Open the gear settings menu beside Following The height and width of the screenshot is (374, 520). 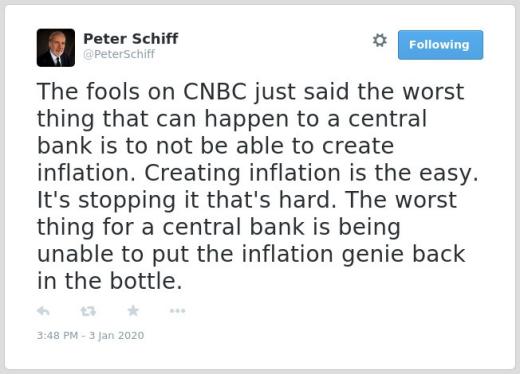point(380,40)
